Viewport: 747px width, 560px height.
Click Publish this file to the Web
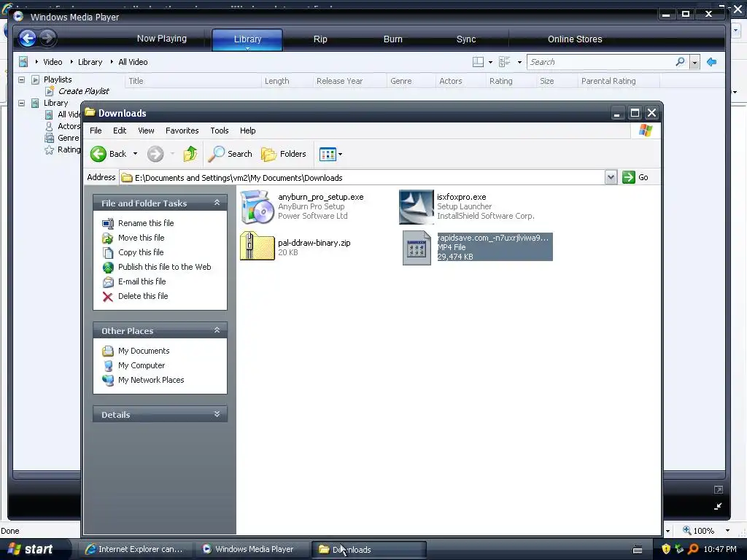(x=164, y=267)
